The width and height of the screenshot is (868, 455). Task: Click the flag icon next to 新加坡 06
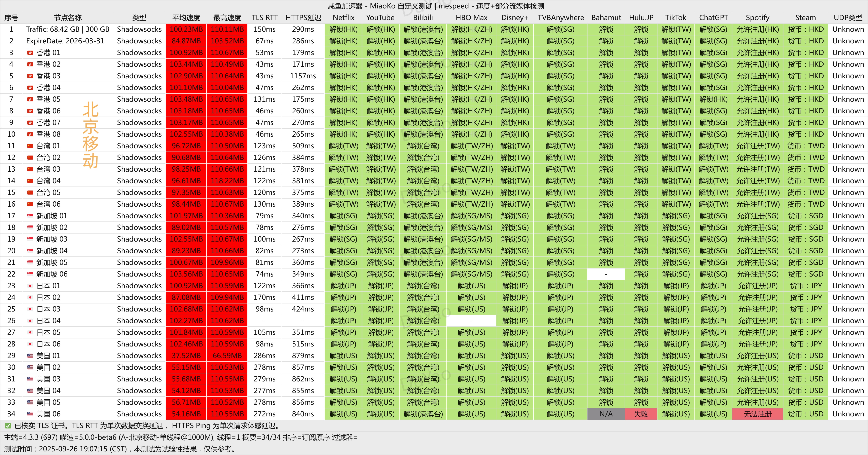[x=30, y=274]
